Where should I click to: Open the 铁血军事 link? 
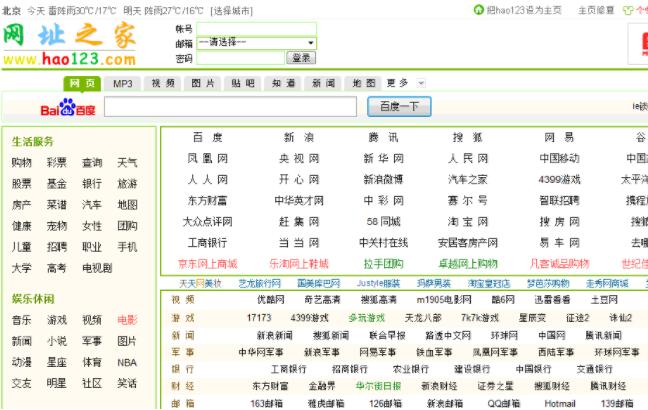[x=434, y=353]
